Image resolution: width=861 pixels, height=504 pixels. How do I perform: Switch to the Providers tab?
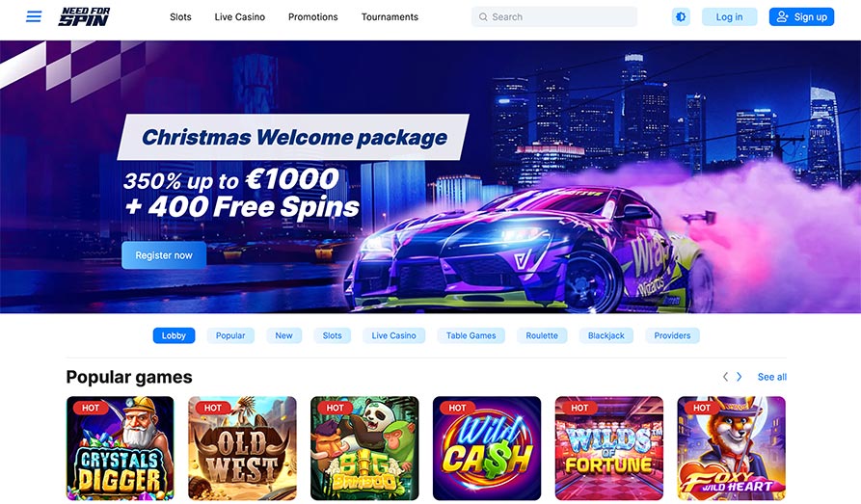pyautogui.click(x=672, y=335)
